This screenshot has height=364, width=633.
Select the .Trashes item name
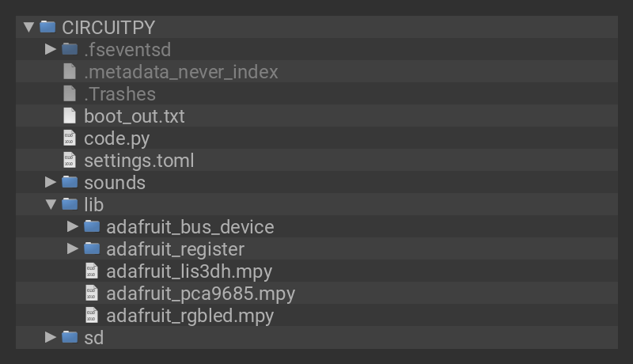(x=119, y=93)
